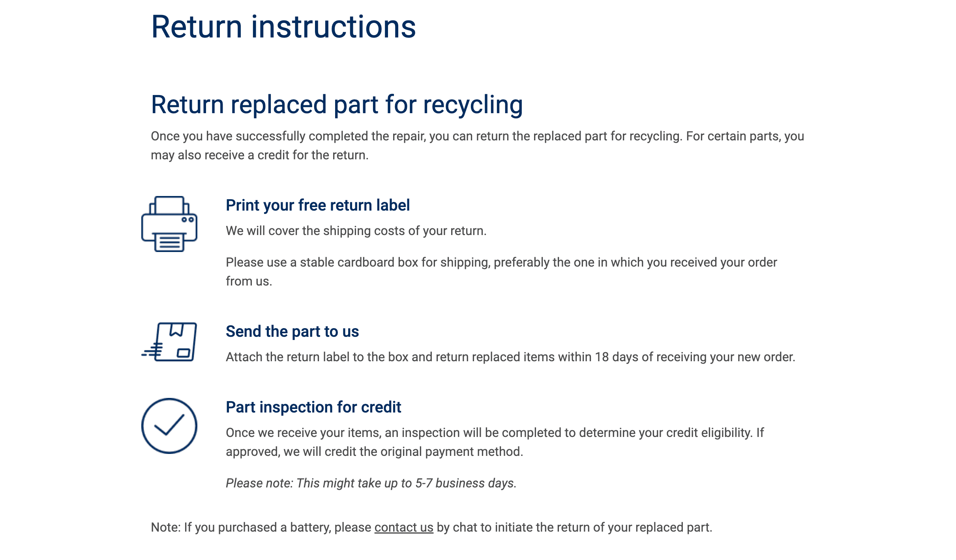Click the Part inspection for credit heading
The image size is (956, 560).
coord(313,407)
